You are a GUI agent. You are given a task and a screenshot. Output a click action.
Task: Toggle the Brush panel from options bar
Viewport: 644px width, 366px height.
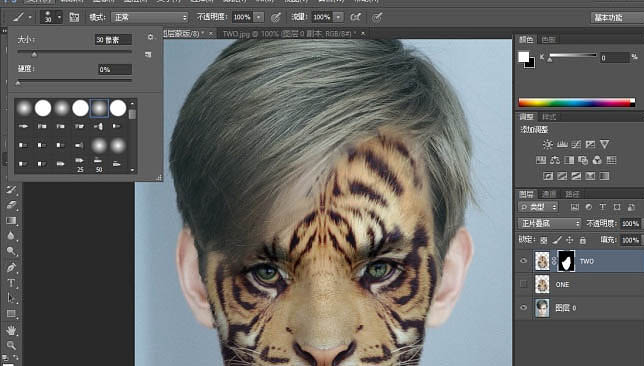click(x=74, y=17)
